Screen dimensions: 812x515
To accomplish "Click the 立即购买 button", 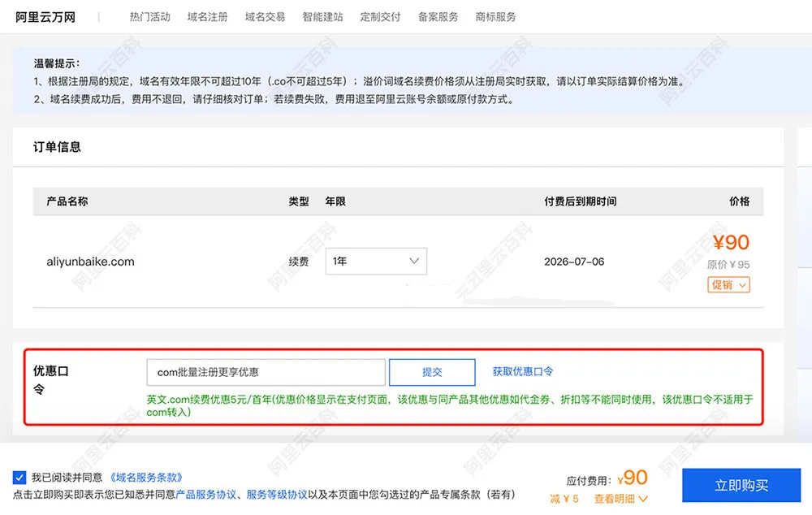I will [741, 485].
